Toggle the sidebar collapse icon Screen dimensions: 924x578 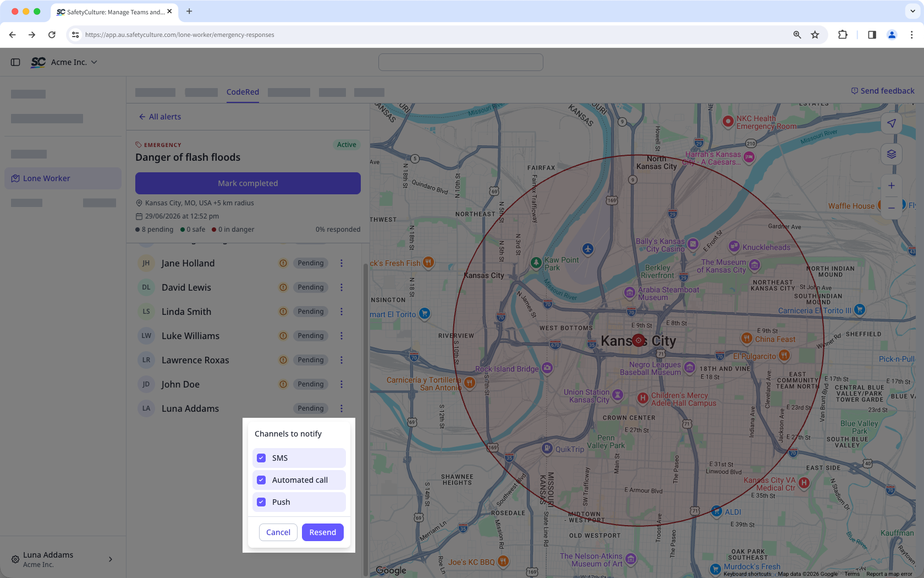pos(15,62)
